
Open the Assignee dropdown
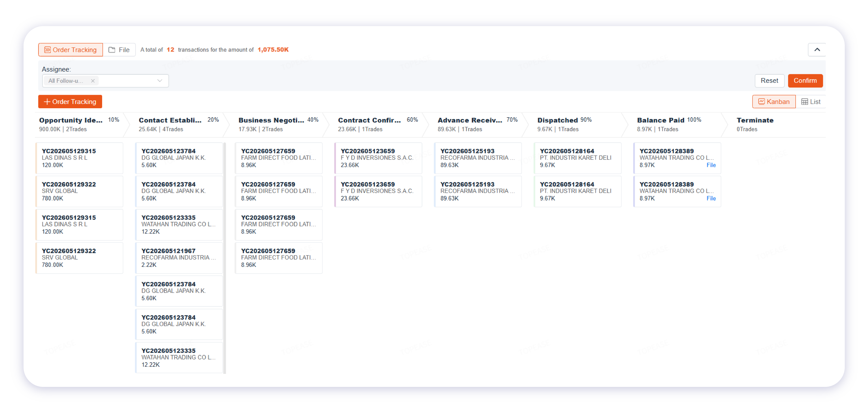pos(105,81)
